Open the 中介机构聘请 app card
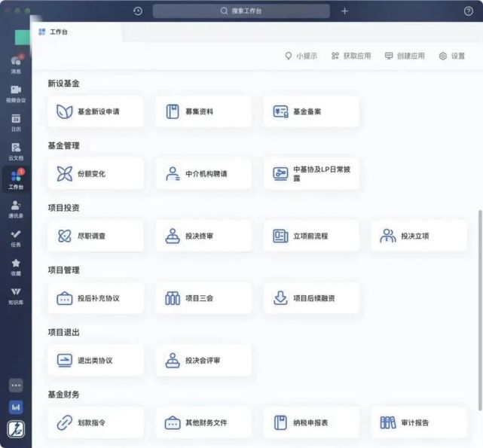The height and width of the screenshot is (448, 483). coord(203,174)
